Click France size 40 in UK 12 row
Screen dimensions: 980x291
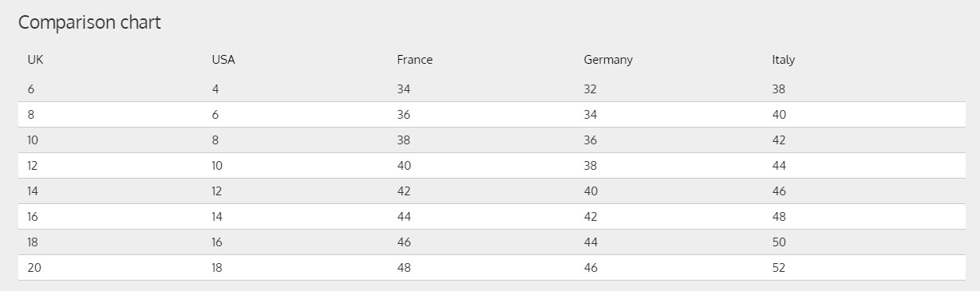tap(404, 166)
